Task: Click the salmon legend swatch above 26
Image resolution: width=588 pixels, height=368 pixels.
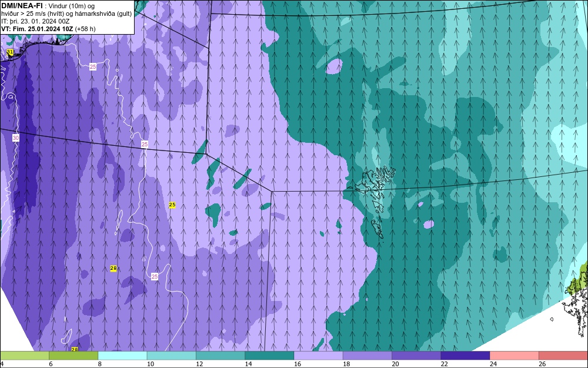Action: 563,355
